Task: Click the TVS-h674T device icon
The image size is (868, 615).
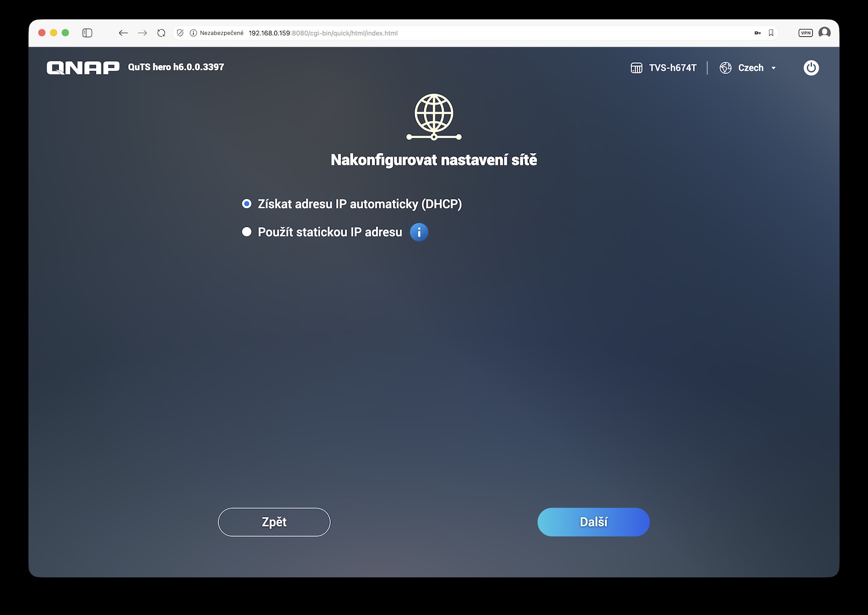Action: click(636, 68)
